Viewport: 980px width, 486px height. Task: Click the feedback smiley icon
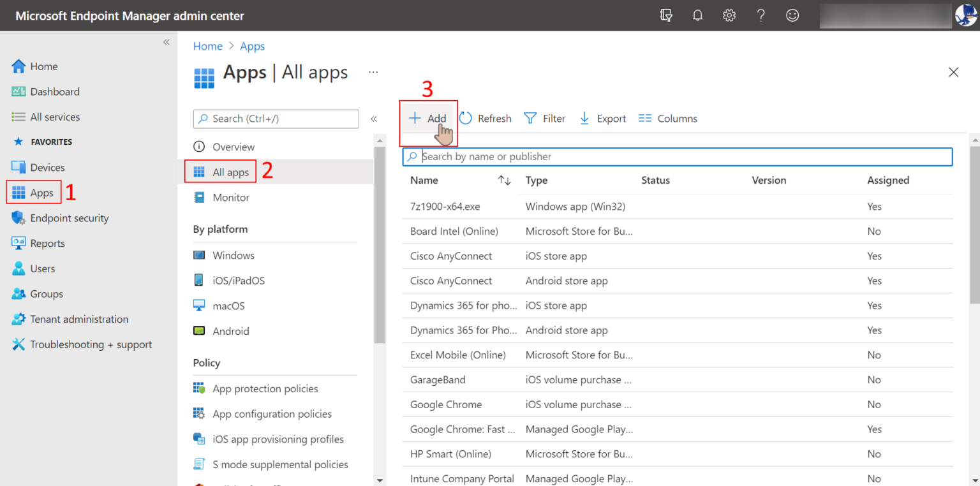[x=792, y=16]
